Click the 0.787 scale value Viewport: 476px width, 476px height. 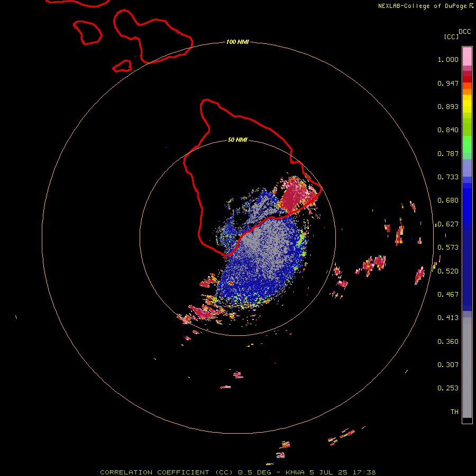coord(448,153)
